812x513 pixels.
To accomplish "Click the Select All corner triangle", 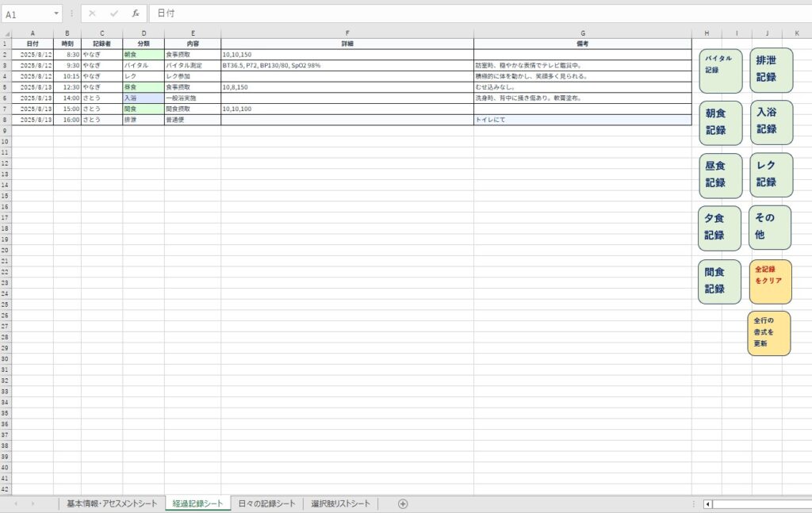I will point(6,33).
